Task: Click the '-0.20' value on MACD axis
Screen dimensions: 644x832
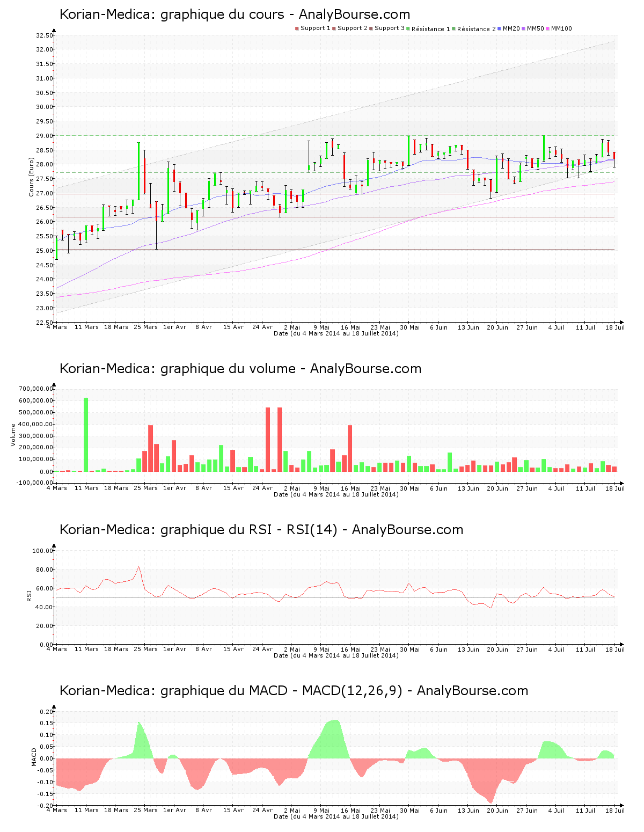Action: coord(46,806)
